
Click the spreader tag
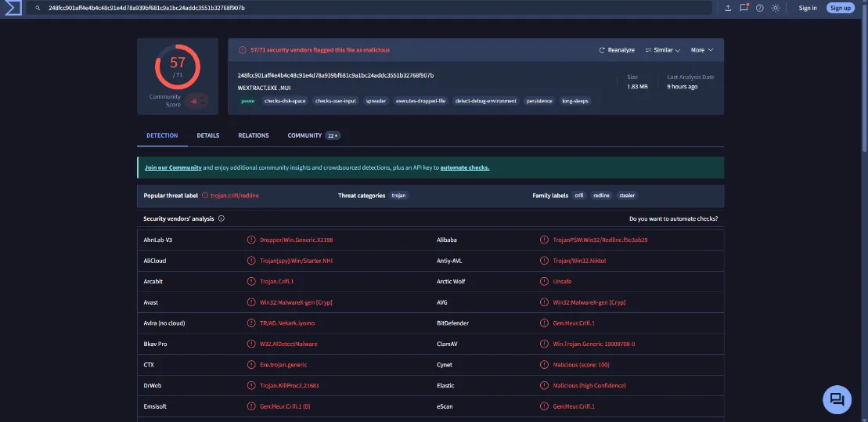coord(376,101)
